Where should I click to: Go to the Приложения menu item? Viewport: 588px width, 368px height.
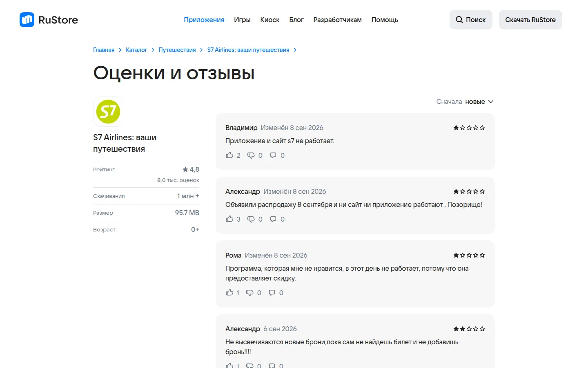click(x=204, y=20)
